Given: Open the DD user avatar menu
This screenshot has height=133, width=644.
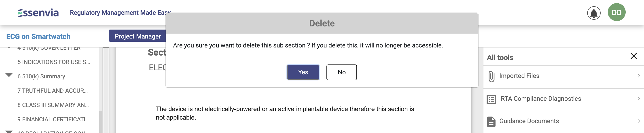Looking at the screenshot, I should pyautogui.click(x=616, y=12).
